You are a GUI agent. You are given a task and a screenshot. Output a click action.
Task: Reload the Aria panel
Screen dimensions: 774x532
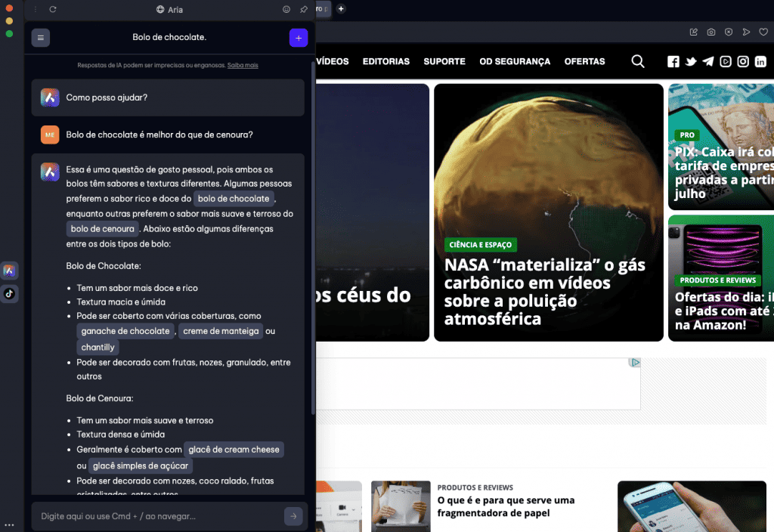coord(53,9)
